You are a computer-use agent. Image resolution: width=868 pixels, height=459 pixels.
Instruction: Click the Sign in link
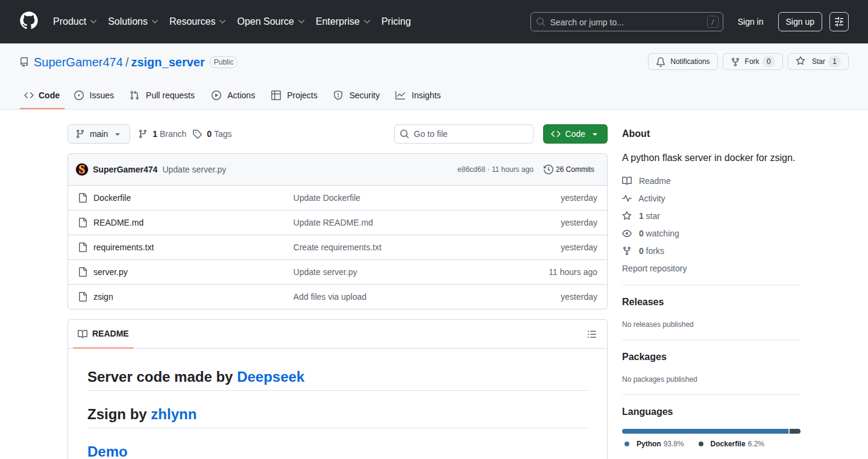pyautogui.click(x=750, y=22)
